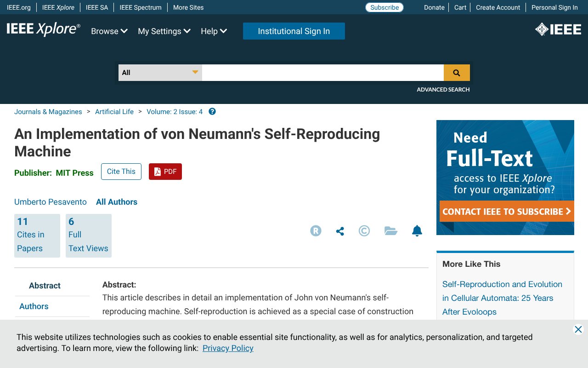Open the Privacy Policy link

tap(228, 348)
